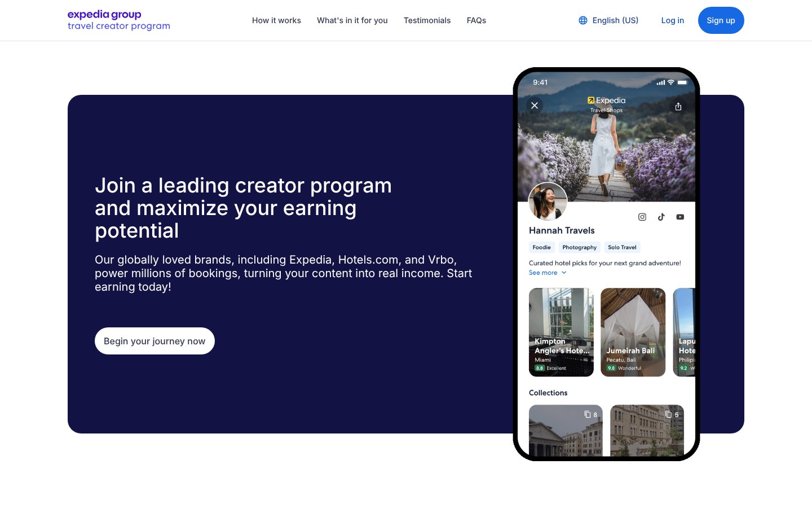Navigate to Testimonials
This screenshot has width=812, height=508.
pyautogui.click(x=427, y=20)
